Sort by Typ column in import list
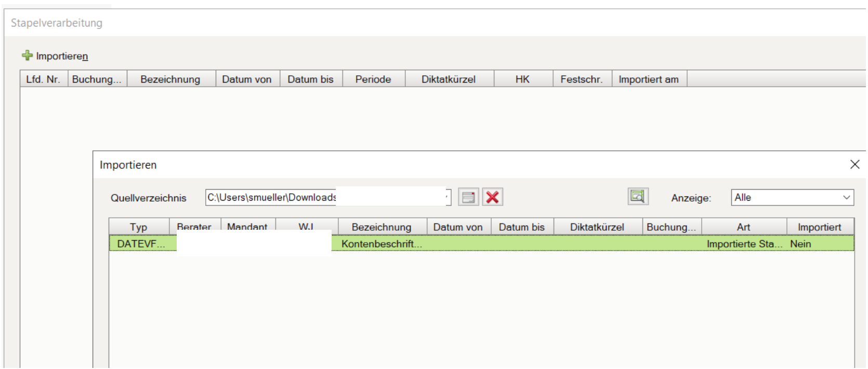 (139, 227)
